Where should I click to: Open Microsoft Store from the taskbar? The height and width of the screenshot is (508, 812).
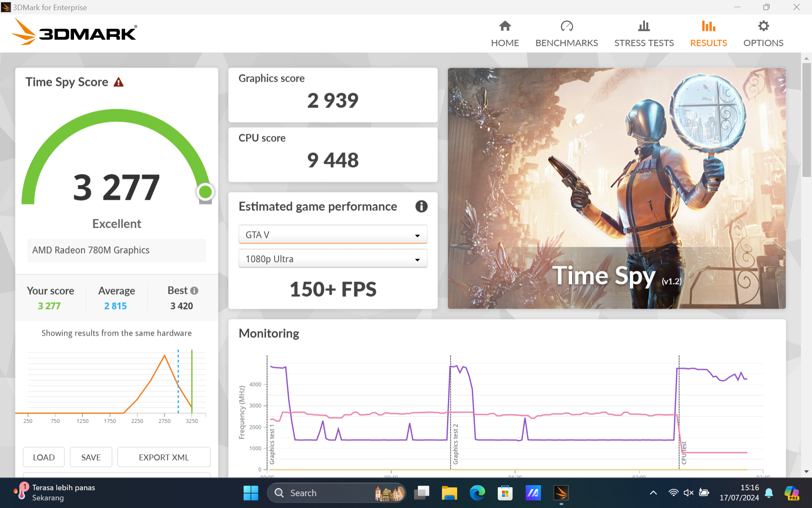(505, 493)
